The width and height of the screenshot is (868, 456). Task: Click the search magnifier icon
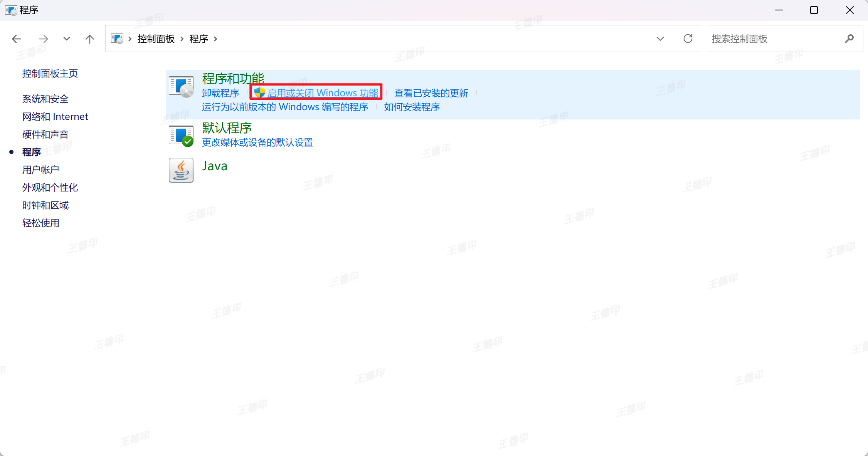849,39
